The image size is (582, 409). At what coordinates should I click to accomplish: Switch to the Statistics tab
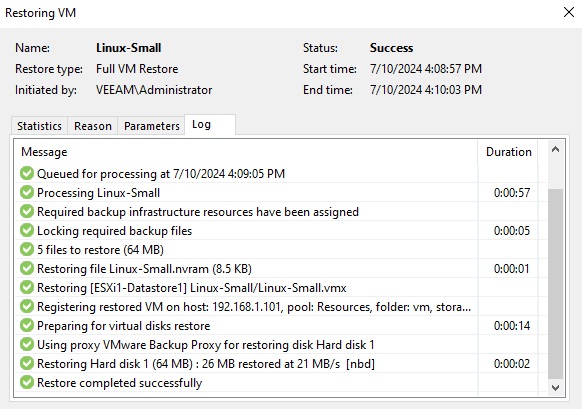39,126
